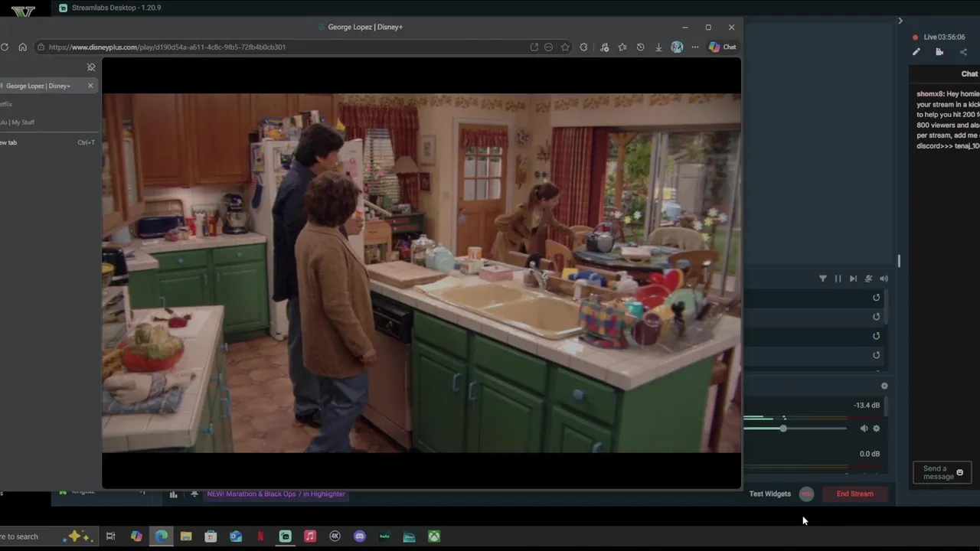Click the End Stream button
Image resolution: width=980 pixels, height=551 pixels.
tap(854, 494)
